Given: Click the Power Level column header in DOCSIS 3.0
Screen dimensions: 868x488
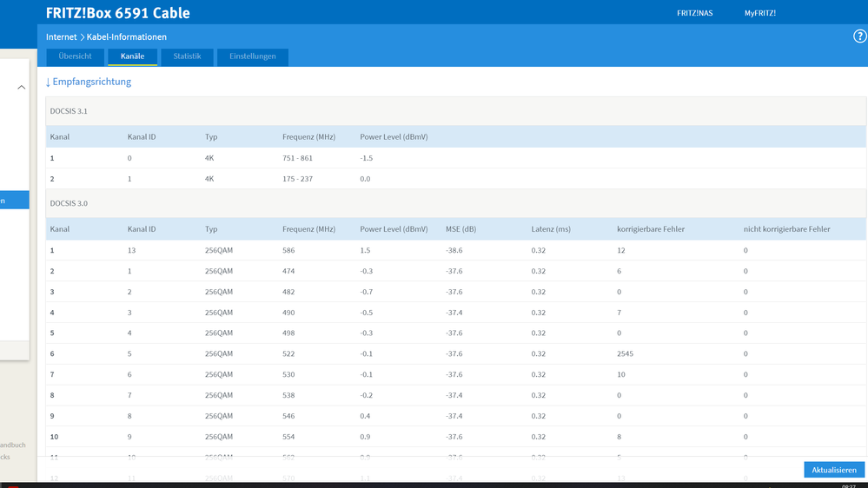Looking at the screenshot, I should coord(394,229).
